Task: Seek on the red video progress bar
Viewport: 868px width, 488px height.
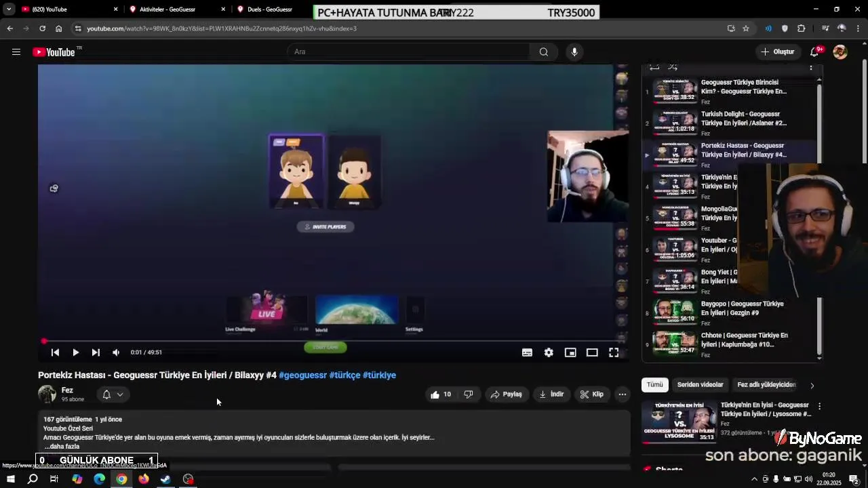Action: point(334,341)
